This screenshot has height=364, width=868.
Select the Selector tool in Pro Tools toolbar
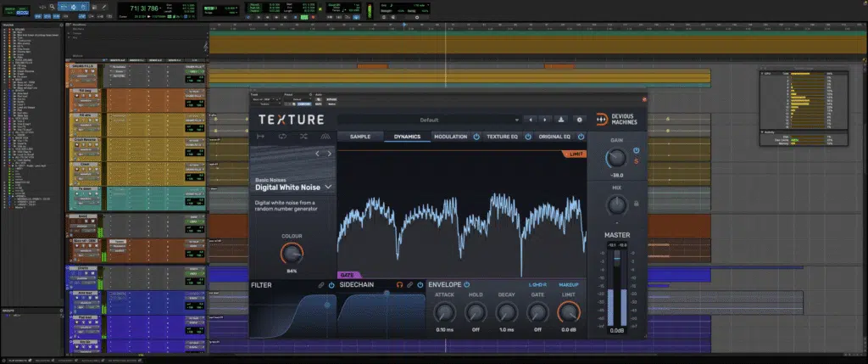pos(73,7)
